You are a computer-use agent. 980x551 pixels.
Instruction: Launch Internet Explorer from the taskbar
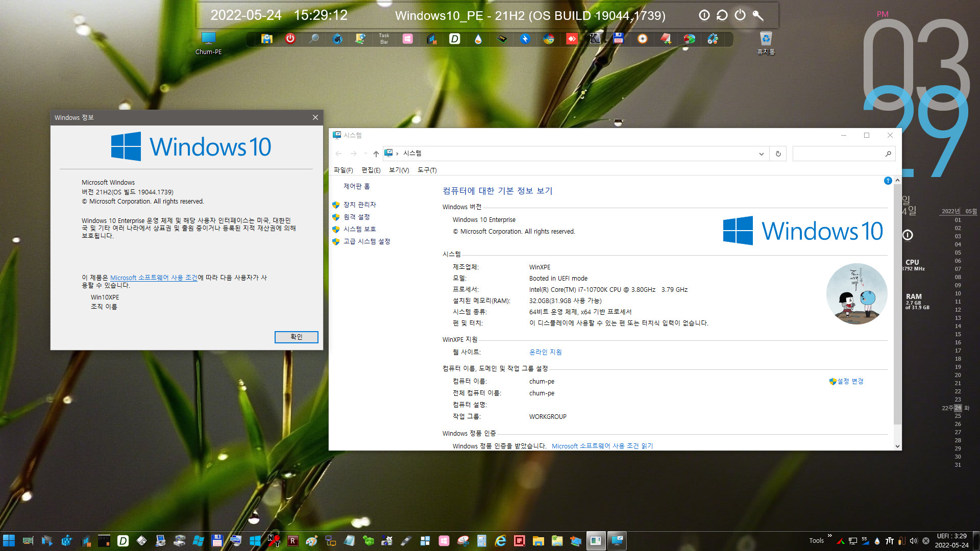click(501, 541)
